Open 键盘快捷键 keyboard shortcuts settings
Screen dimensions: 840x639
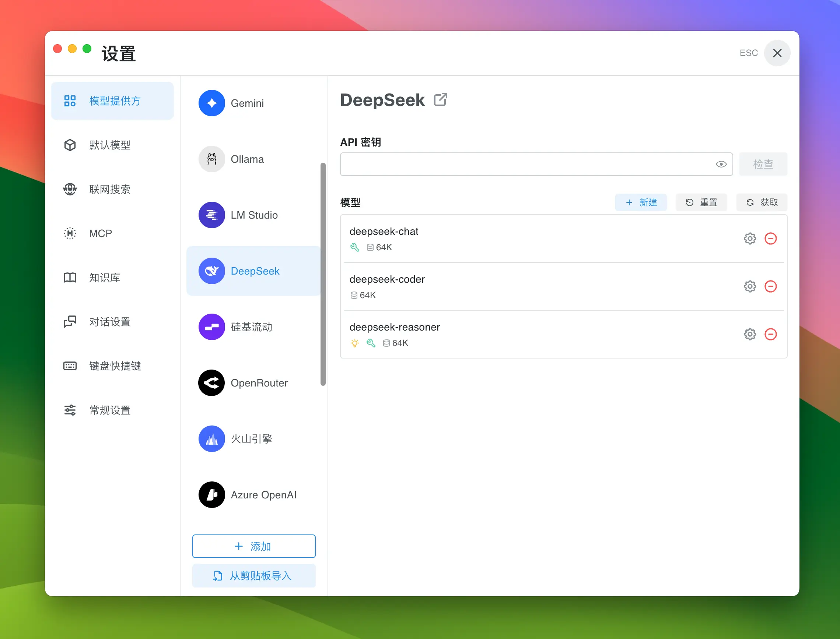click(x=115, y=366)
